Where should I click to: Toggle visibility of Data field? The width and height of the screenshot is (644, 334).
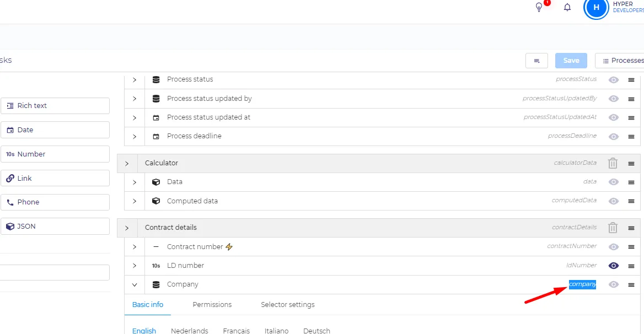coord(614,182)
